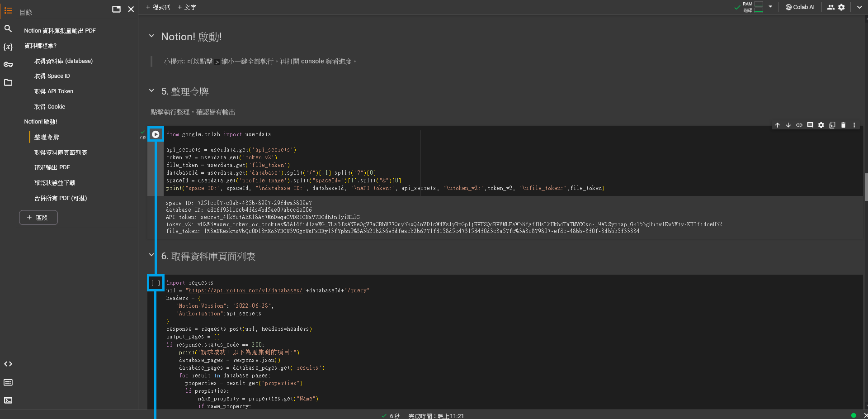
Task: Run the import requests code cell
Action: (x=156, y=283)
